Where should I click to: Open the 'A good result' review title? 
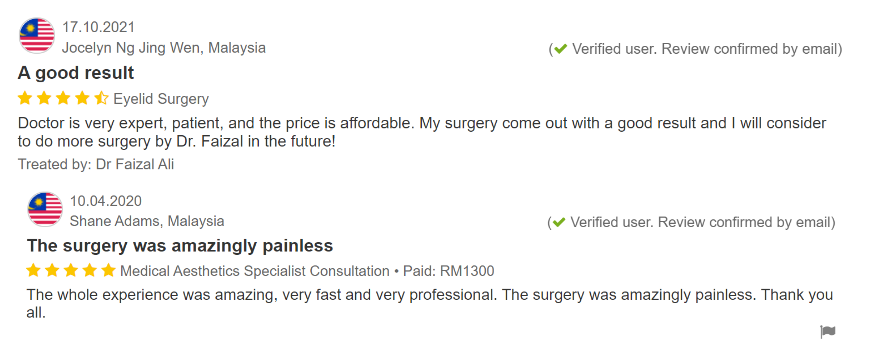pyautogui.click(x=76, y=73)
